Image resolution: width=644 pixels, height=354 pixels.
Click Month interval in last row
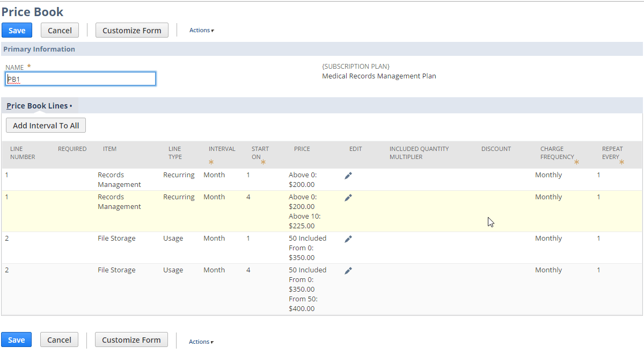click(x=214, y=270)
